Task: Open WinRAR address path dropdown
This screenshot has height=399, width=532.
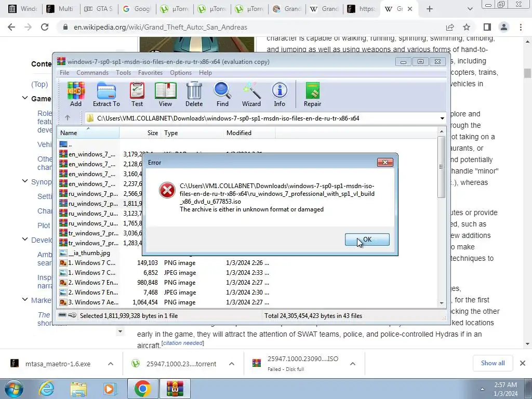Action: click(442, 118)
